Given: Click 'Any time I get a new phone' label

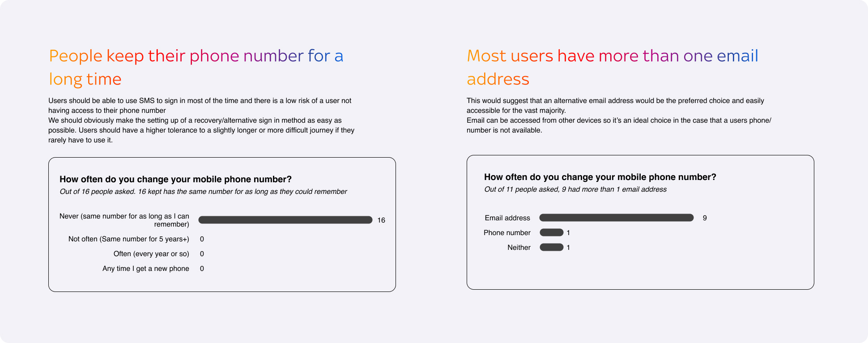Looking at the screenshot, I should [x=146, y=269].
